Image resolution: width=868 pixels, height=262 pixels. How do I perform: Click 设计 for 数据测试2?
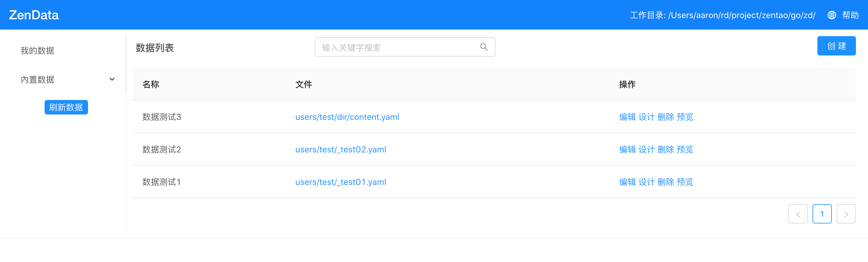click(646, 150)
